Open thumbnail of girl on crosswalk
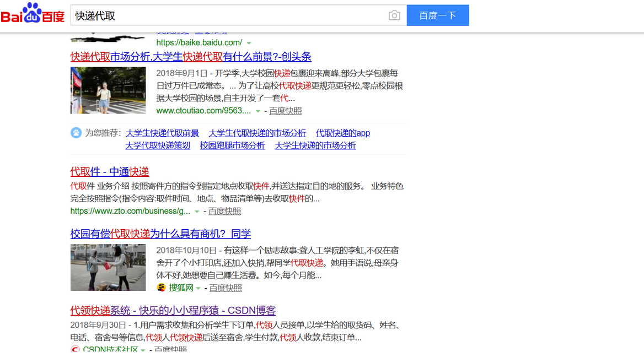644x357 pixels. tap(108, 90)
